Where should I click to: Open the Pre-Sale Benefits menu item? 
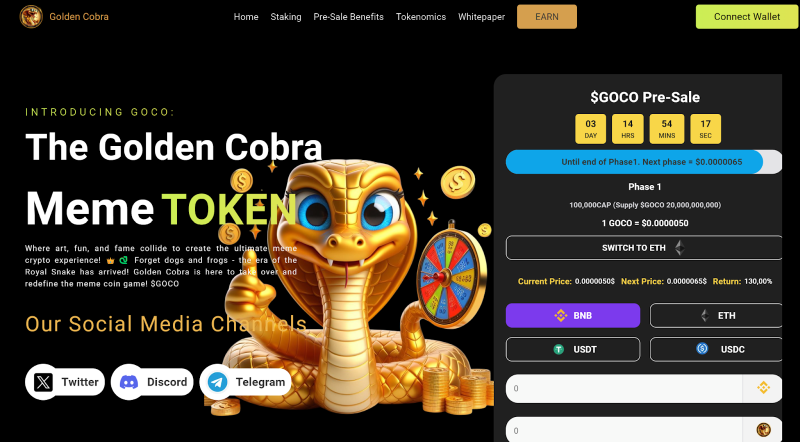[x=348, y=17]
